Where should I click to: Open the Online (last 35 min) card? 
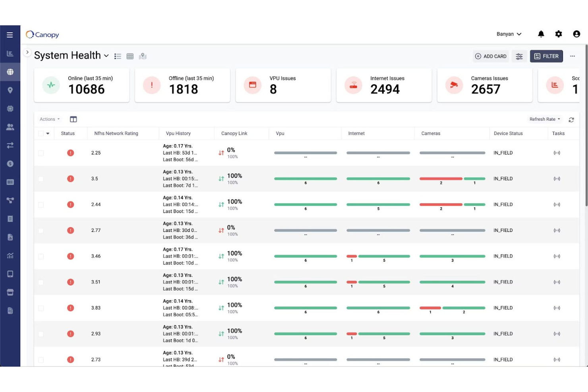82,85
